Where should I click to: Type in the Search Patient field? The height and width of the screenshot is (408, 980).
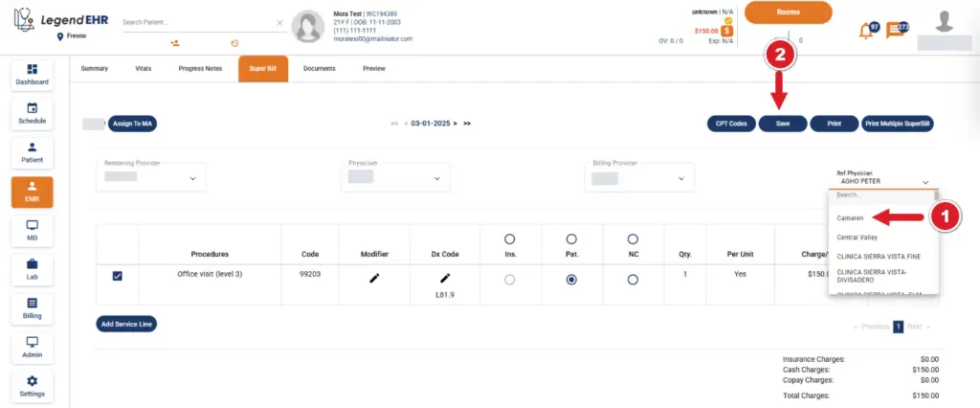196,21
